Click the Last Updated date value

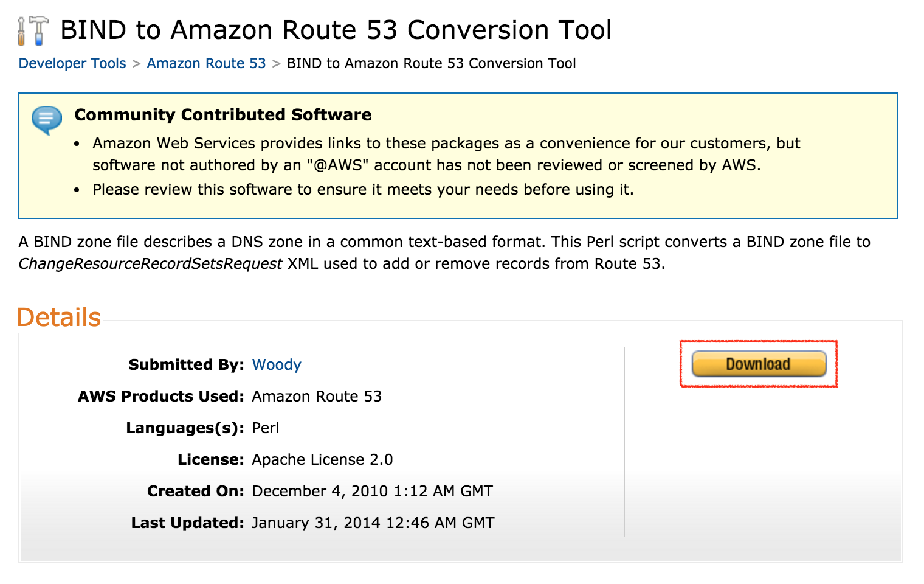click(373, 523)
